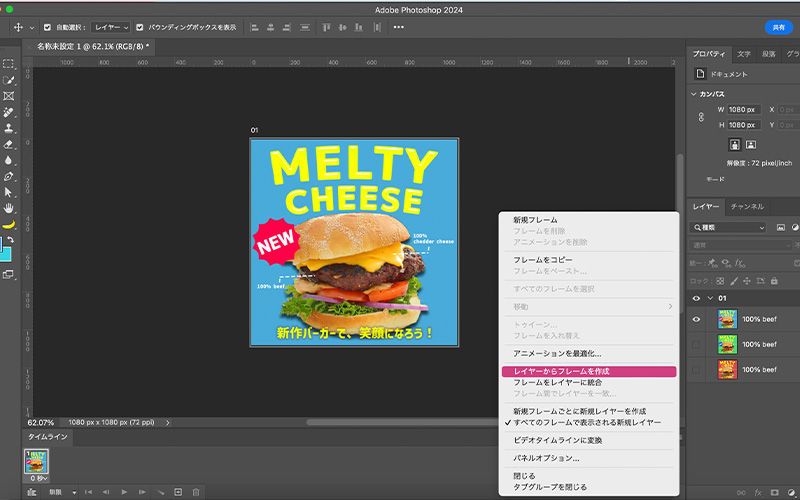The width and height of the screenshot is (800, 500).
Task: Click the three-dots more options icon
Action: tap(399, 27)
